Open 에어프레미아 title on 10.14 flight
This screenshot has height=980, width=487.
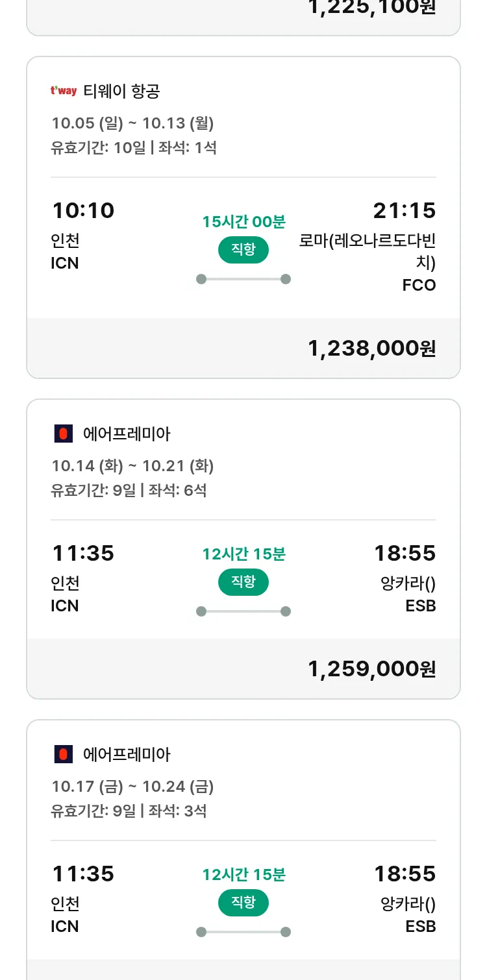(x=127, y=434)
